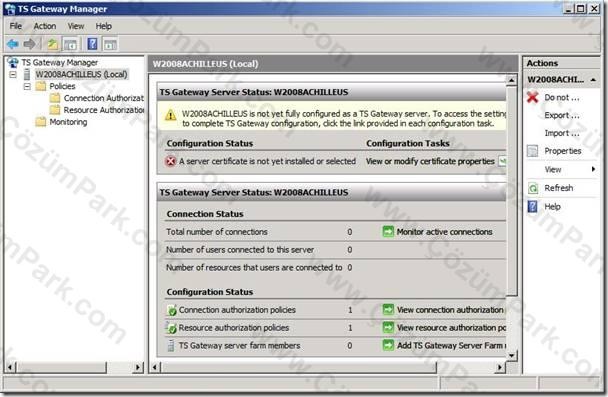Click the Help icon in Actions pane
608x397 pixels.
[533, 207]
